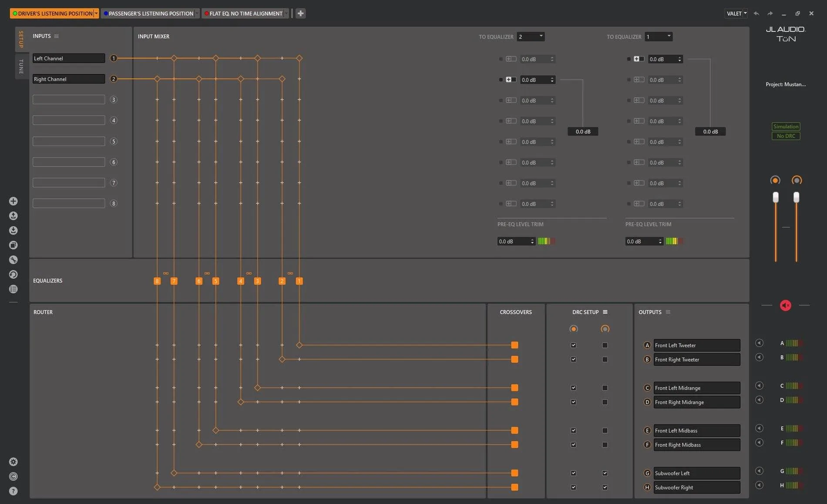The height and width of the screenshot is (504, 827).
Task: Click the empty input 3 name field
Action: (69, 100)
